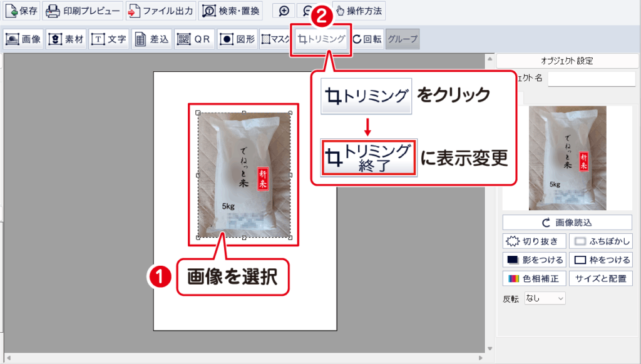Viewport: 641px width, 364px height.
Task: Open 検索・置換 search and replace
Action: [x=230, y=11]
